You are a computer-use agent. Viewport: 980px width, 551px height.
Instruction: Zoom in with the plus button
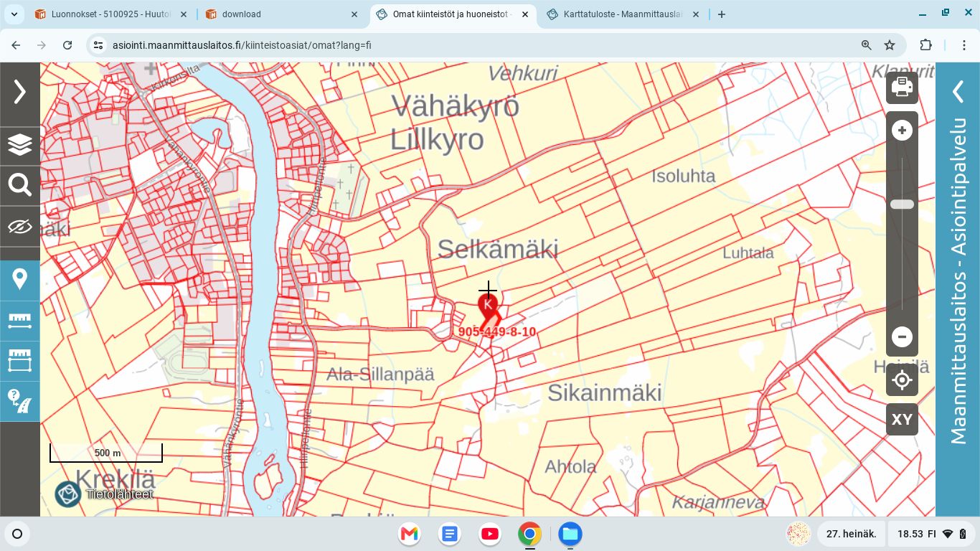(x=902, y=130)
